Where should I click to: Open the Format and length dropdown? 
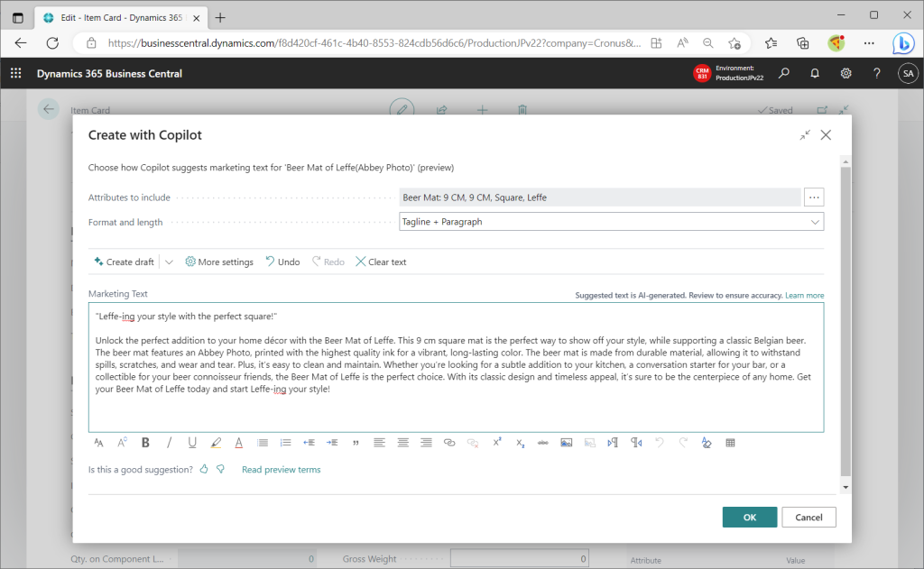coord(611,222)
